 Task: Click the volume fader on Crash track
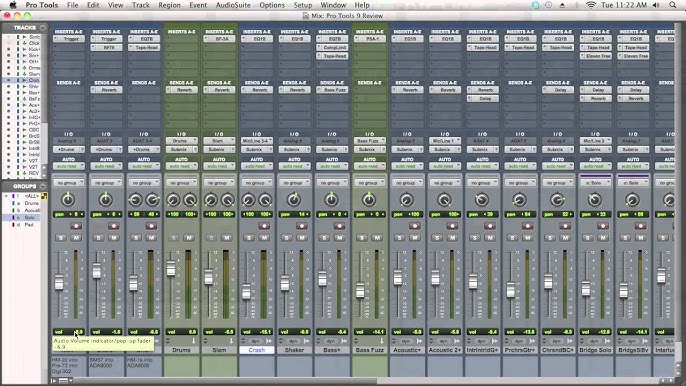tap(246, 291)
